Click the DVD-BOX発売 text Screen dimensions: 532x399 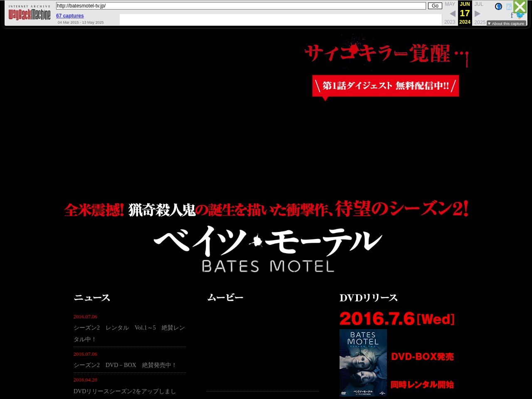422,357
